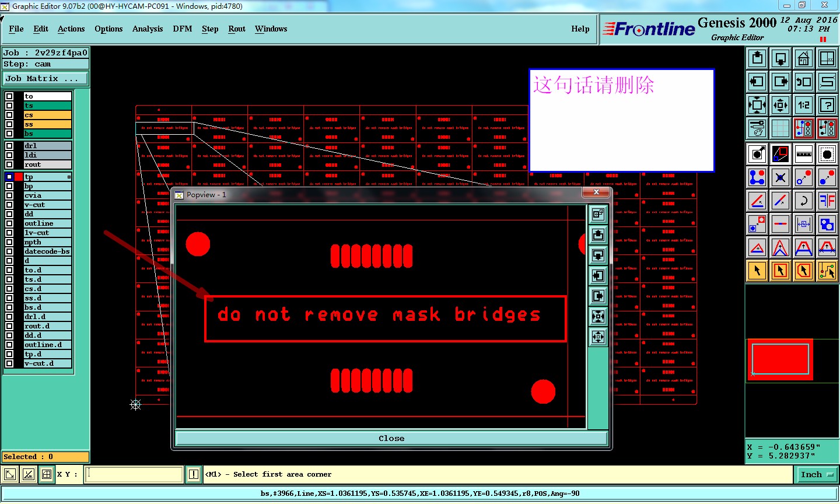The height and width of the screenshot is (504, 840).
Task: Select the mirror F icon
Action: point(827,201)
